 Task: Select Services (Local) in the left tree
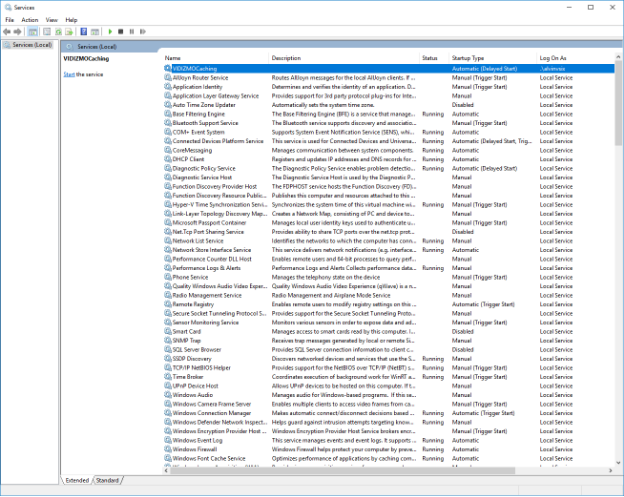[x=29, y=45]
